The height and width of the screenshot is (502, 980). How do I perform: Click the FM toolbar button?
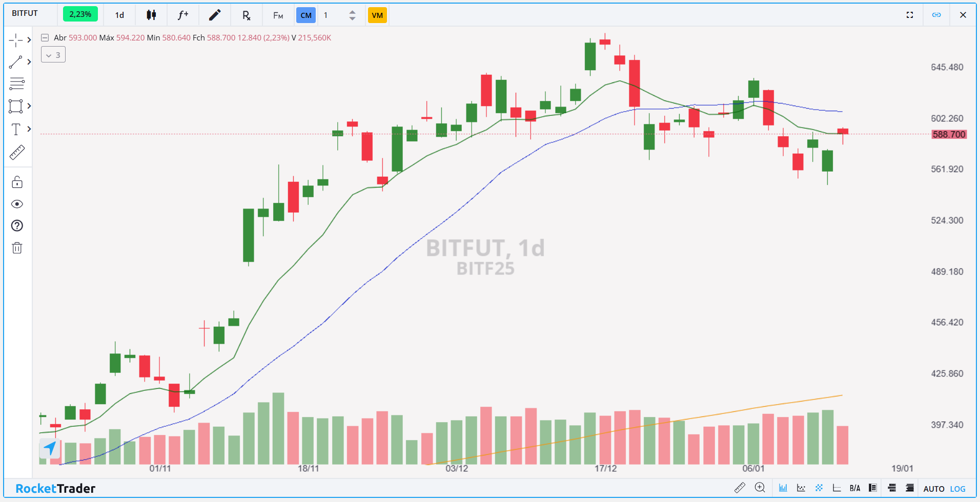[x=278, y=15]
